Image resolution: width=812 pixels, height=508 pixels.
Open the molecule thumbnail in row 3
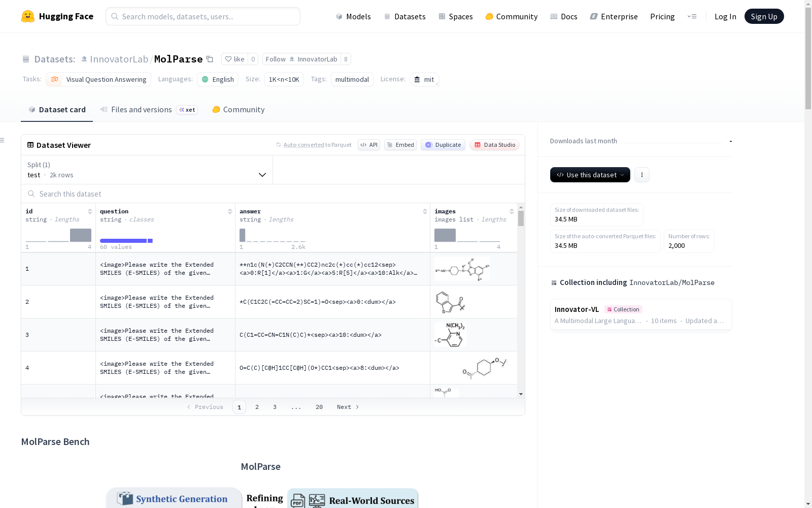tap(450, 335)
